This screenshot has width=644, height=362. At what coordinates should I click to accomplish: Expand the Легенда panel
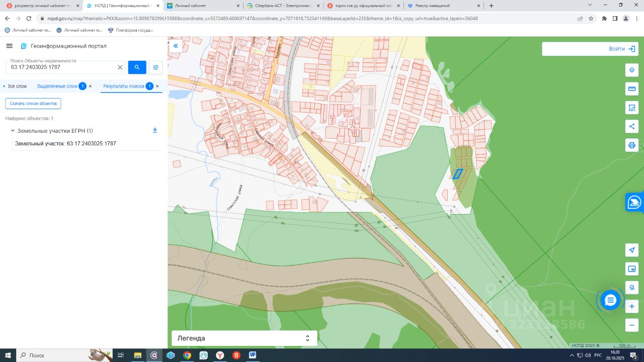[244, 338]
